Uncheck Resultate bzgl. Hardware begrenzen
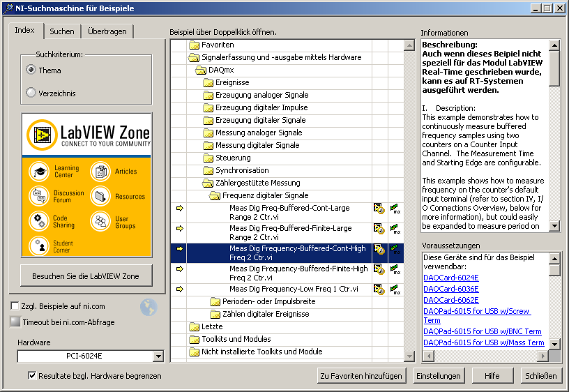This screenshot has height=392, width=569. coord(32,376)
